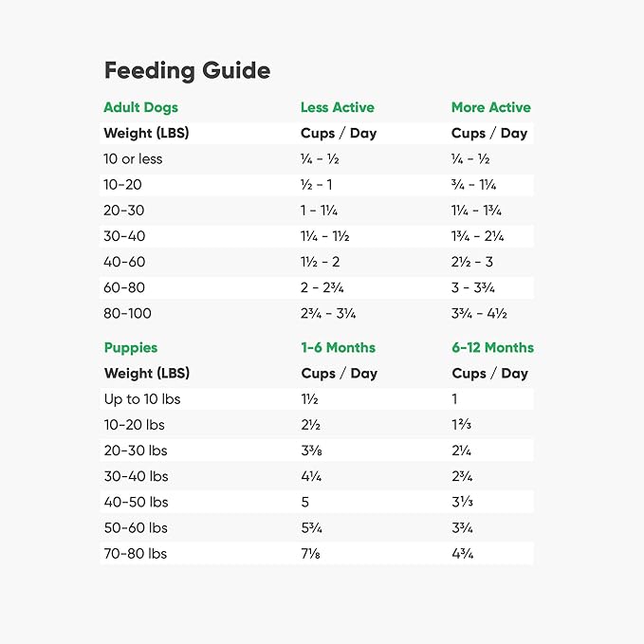
Task: Click the 1⅔ cups value
Action: pyautogui.click(x=462, y=425)
